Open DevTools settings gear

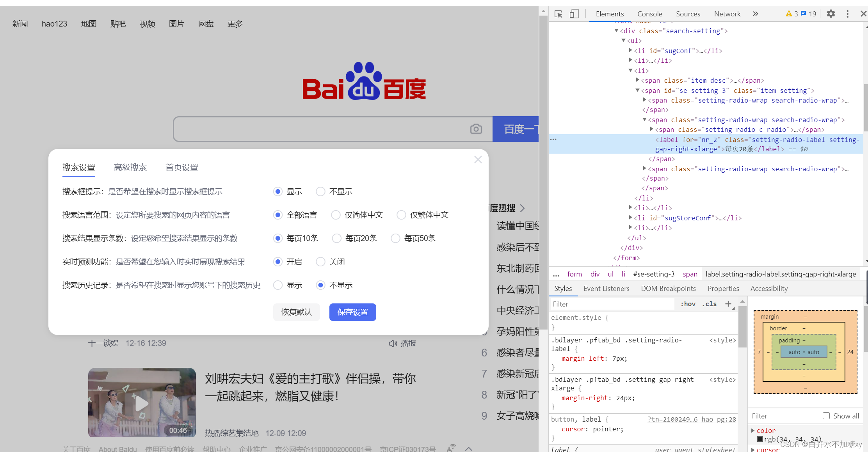(831, 14)
